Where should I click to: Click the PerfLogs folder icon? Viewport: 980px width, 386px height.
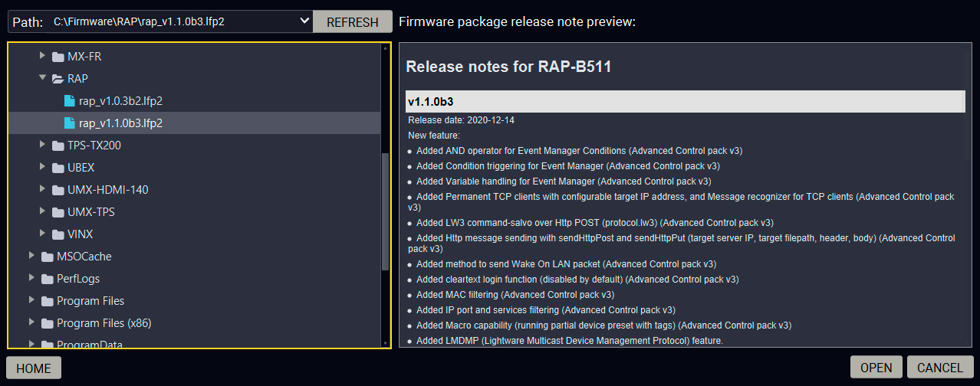click(x=47, y=279)
